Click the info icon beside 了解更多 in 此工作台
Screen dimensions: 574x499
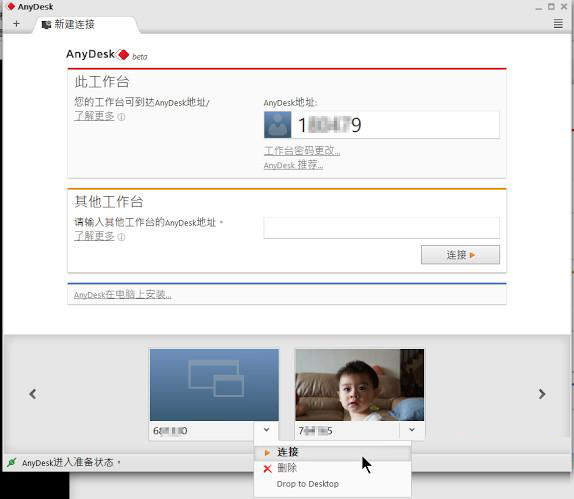tap(121, 117)
